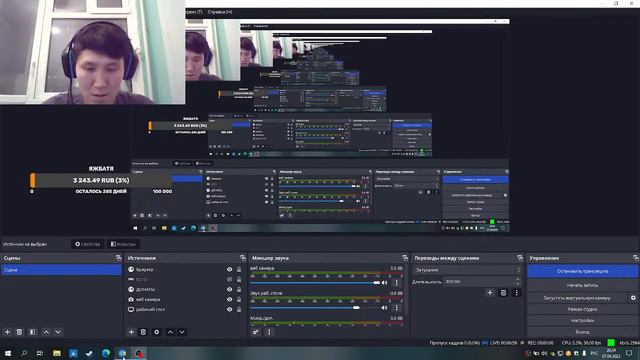Screen dimensions: 640x360
Task: Move scene up with Сцены up arrow
Action: coord(46,332)
